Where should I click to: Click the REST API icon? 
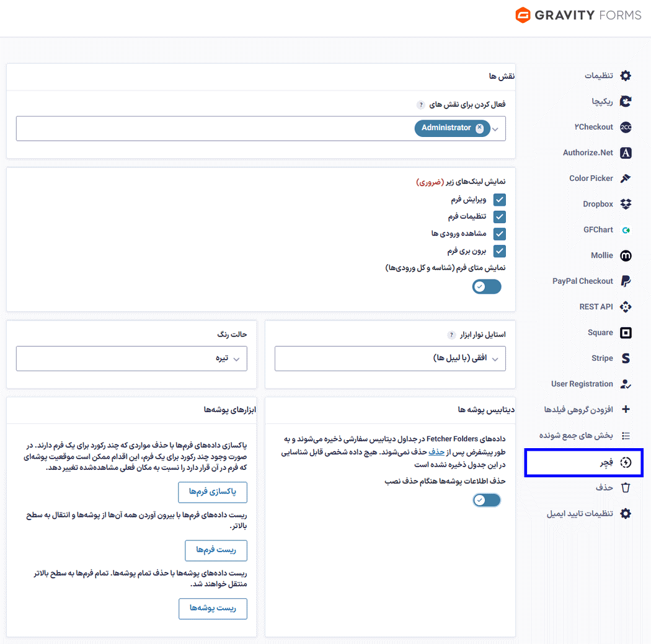point(626,307)
